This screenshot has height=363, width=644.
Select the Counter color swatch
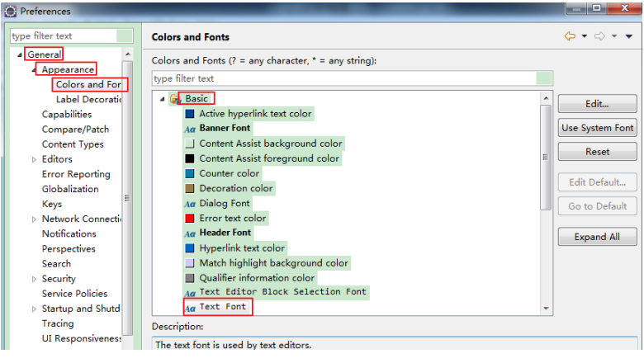(x=189, y=173)
